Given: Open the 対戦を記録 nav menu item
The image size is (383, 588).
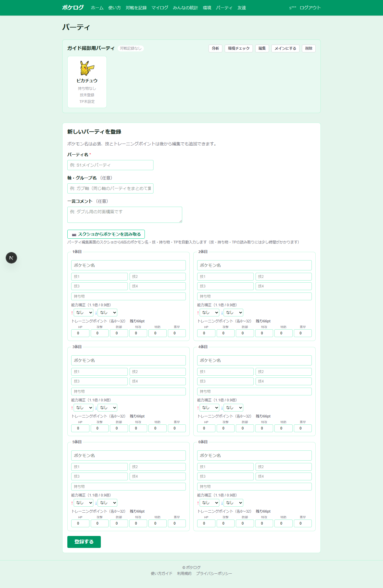Looking at the screenshot, I should tap(136, 8).
